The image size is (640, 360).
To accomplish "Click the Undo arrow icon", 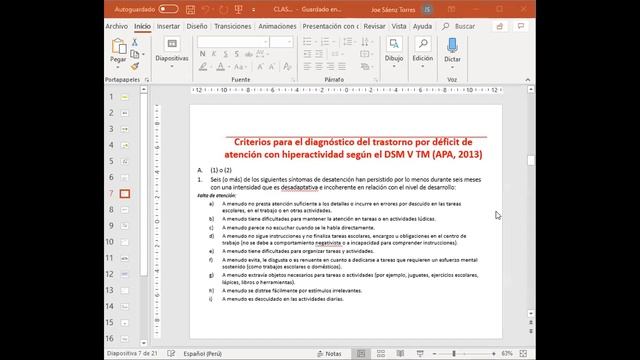I will point(206,9).
